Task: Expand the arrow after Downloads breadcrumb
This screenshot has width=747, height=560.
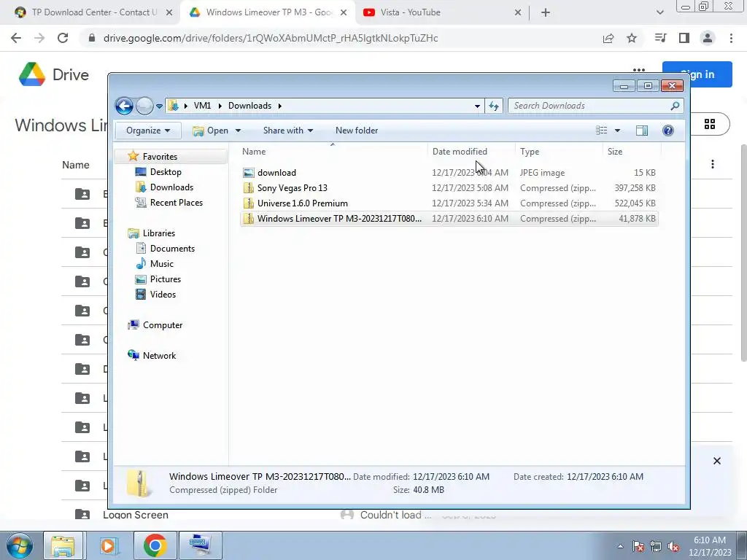Action: point(279,106)
